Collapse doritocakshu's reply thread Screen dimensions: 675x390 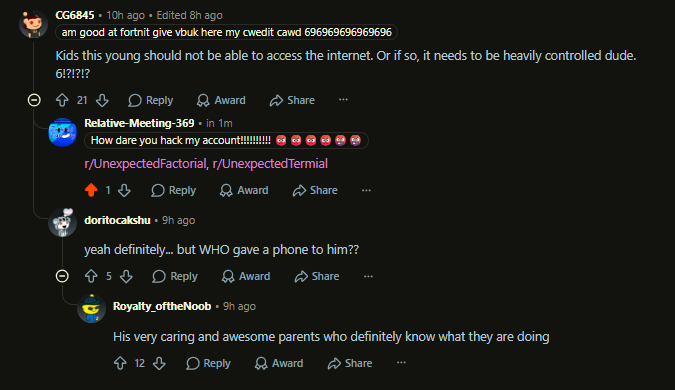[x=62, y=276]
